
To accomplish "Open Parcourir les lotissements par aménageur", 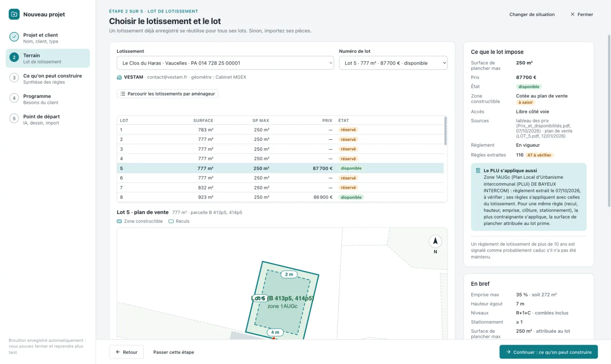I will click(x=167, y=94).
